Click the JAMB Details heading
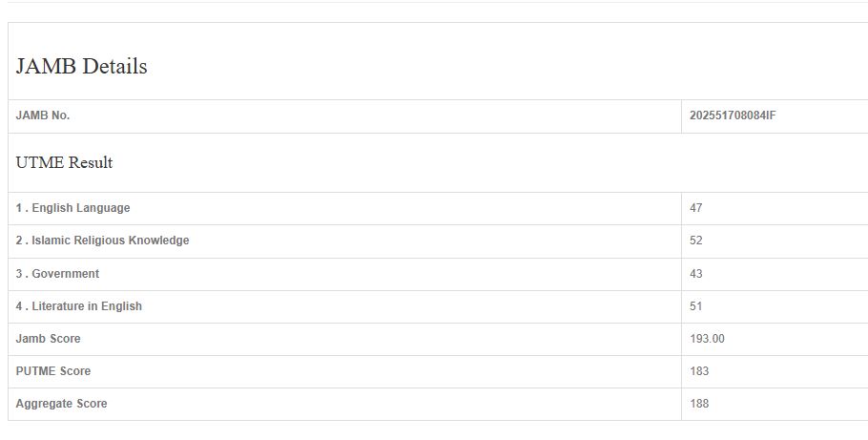The height and width of the screenshot is (440, 868). (x=81, y=67)
